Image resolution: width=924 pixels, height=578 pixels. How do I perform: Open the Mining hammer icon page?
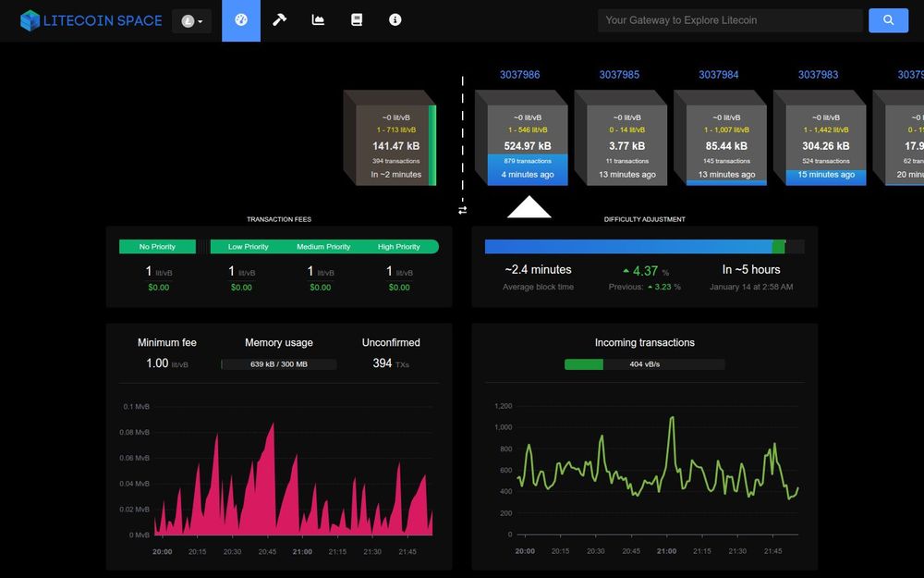[x=279, y=20]
